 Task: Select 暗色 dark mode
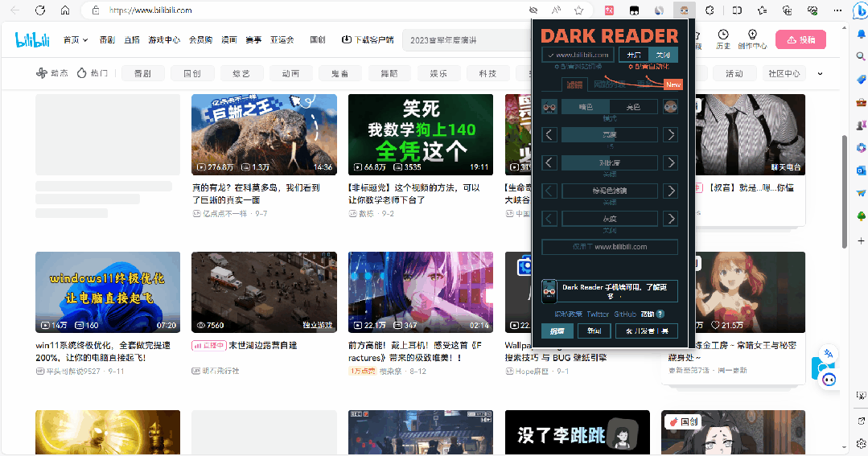coord(585,107)
